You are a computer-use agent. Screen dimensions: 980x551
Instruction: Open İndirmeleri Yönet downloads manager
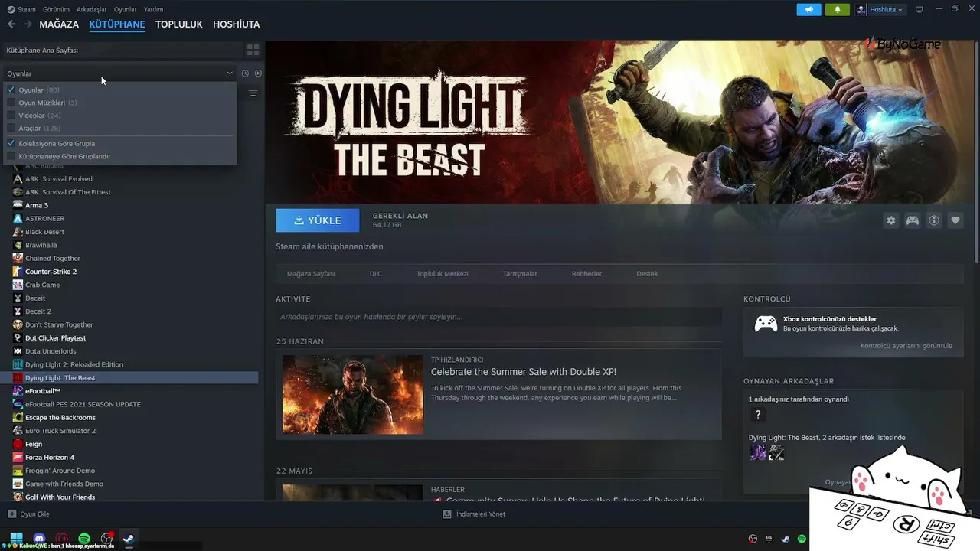[474, 514]
